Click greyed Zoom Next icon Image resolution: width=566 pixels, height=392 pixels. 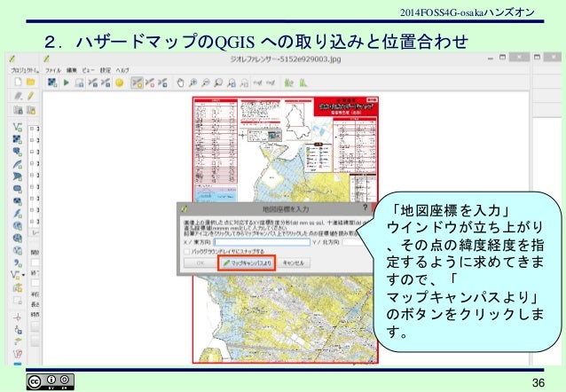pyautogui.click(x=244, y=83)
